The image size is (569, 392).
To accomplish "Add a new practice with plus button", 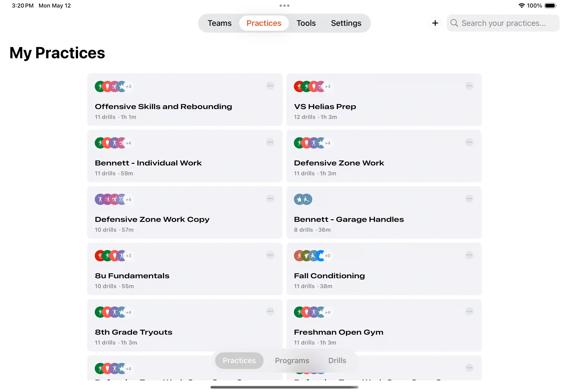I will [435, 23].
